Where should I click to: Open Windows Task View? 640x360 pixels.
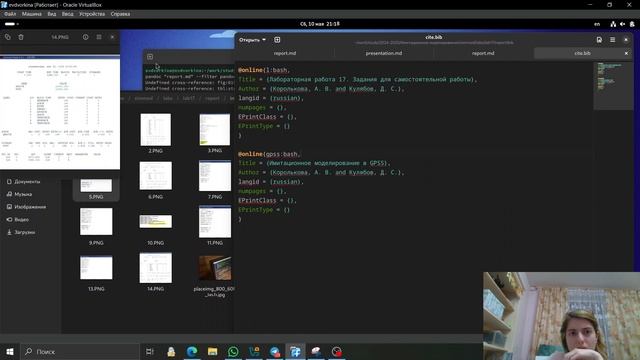[150, 351]
